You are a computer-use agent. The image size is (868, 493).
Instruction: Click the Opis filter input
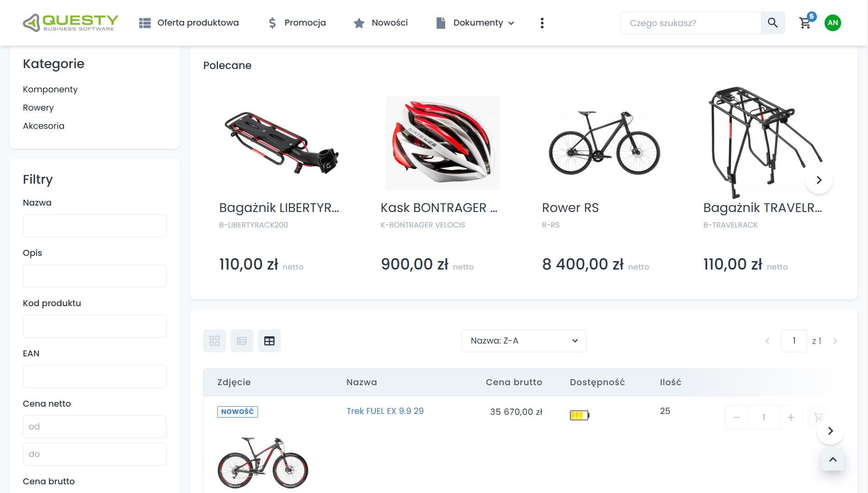point(95,276)
